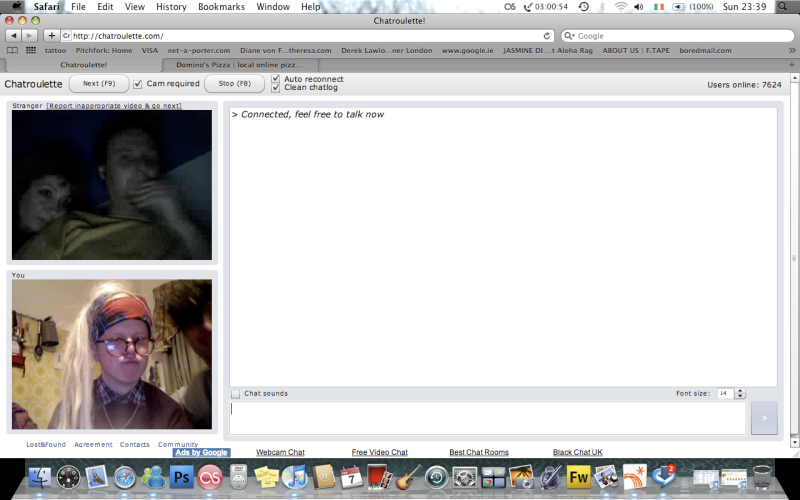800x500 pixels.
Task: Open the battery status menu
Action: click(678, 7)
